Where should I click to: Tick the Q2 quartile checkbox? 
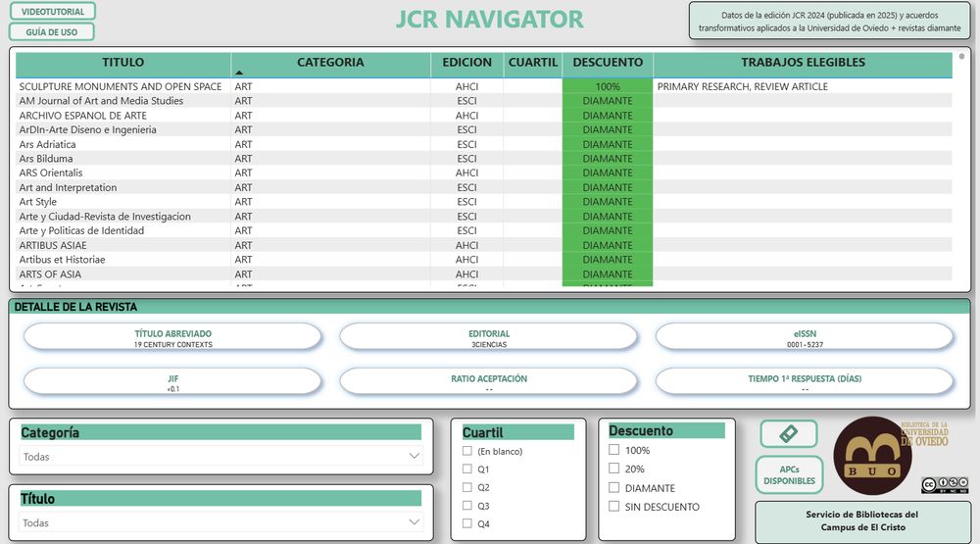click(466, 487)
